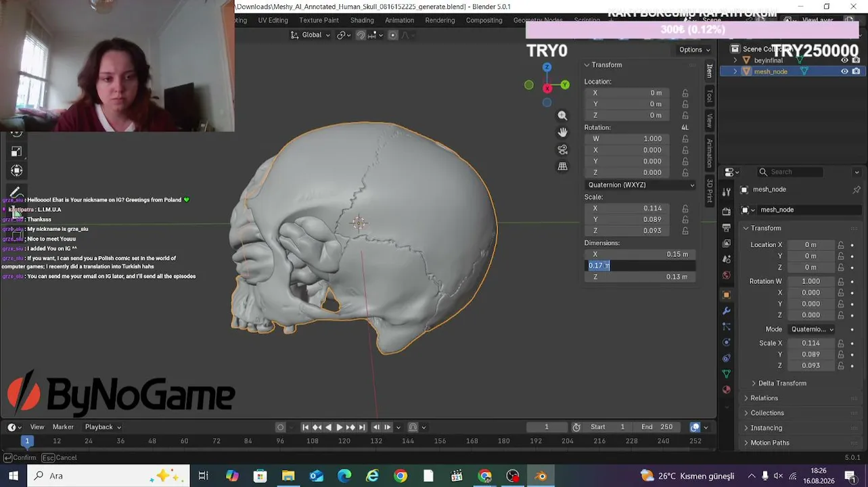Image resolution: width=868 pixels, height=487 pixels.
Task: Expand Motion Paths panel
Action: [x=769, y=443]
